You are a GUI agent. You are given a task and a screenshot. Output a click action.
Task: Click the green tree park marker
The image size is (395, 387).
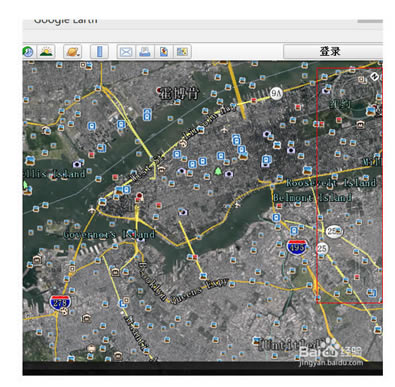[218, 171]
